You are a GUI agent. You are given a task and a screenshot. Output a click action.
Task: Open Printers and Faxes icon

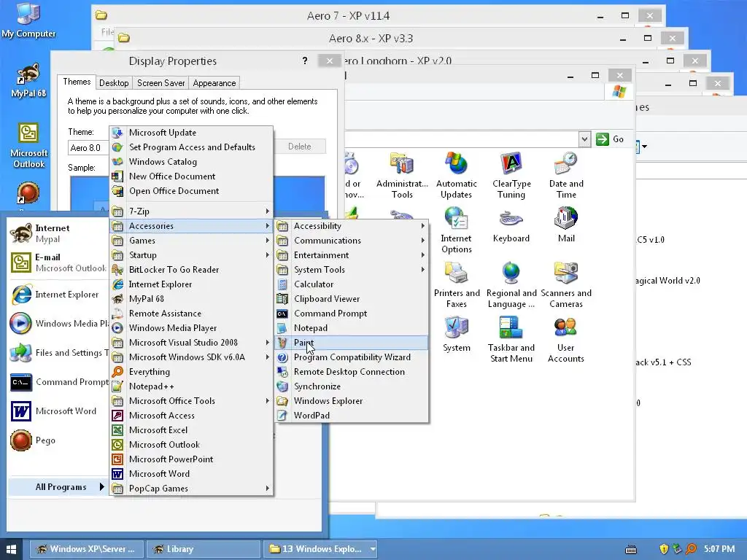point(457,285)
